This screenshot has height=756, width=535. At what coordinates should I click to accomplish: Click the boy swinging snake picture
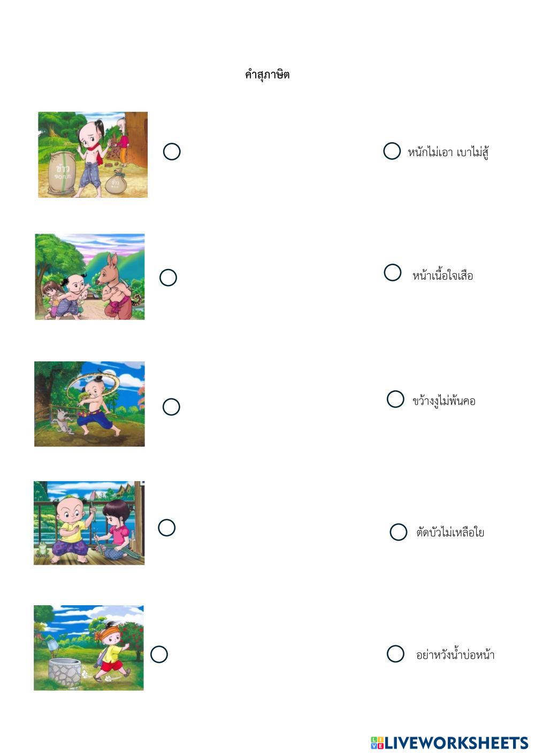(89, 404)
